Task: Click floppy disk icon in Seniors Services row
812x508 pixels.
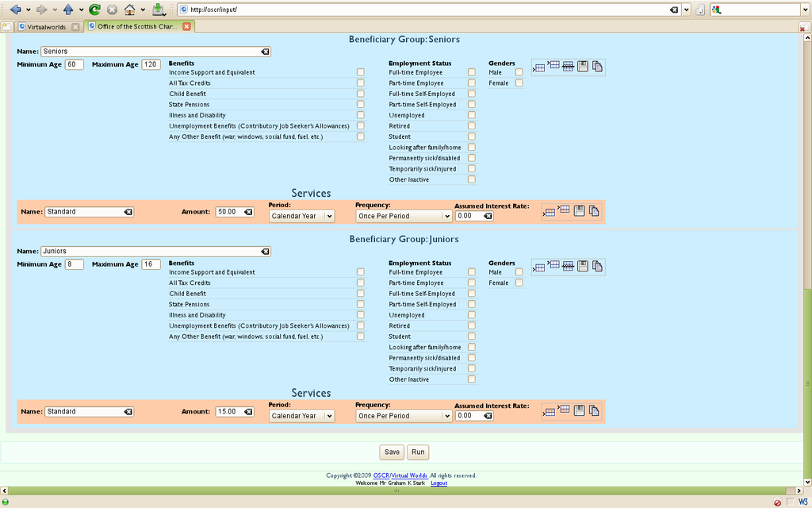Action: pyautogui.click(x=579, y=210)
